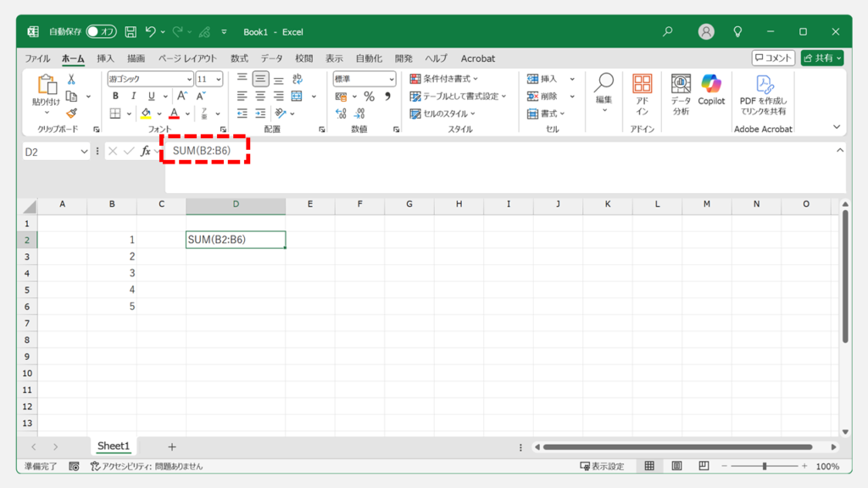Click the align left icon
Image resolution: width=868 pixels, height=488 pixels.
point(242,97)
